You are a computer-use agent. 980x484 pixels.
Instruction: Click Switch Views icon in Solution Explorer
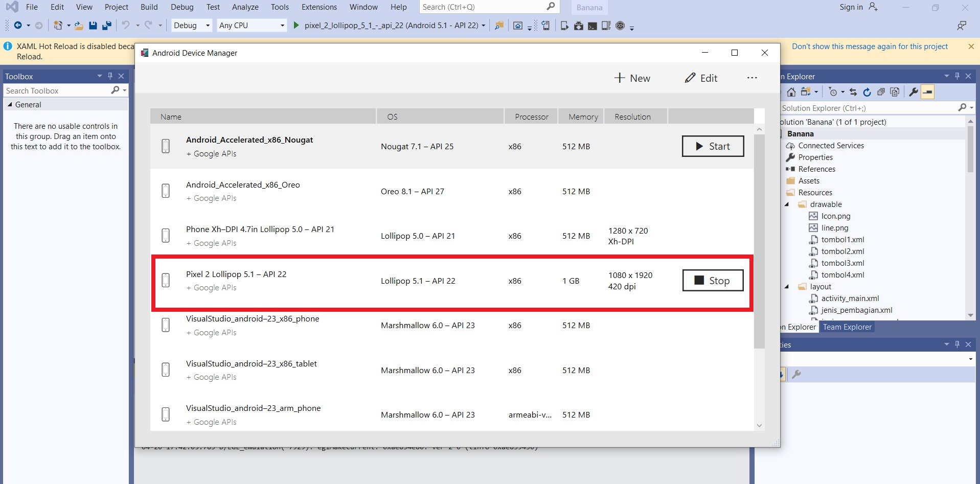806,92
